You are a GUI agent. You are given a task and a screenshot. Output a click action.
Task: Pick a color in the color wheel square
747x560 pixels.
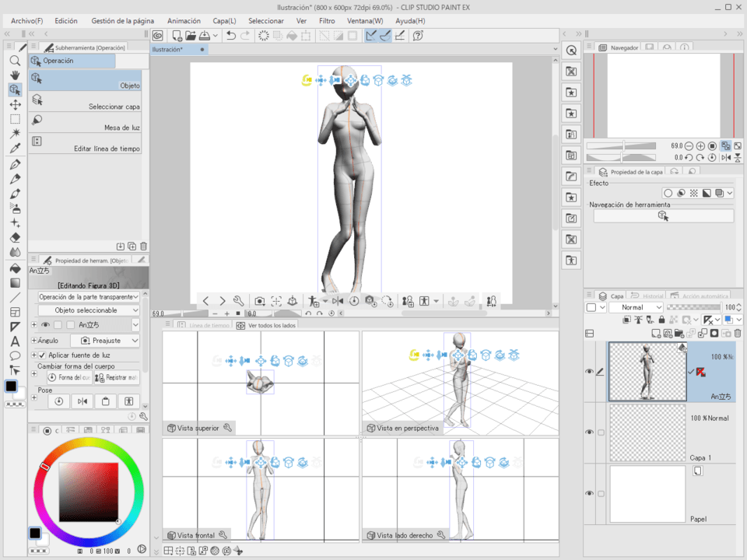click(89, 492)
